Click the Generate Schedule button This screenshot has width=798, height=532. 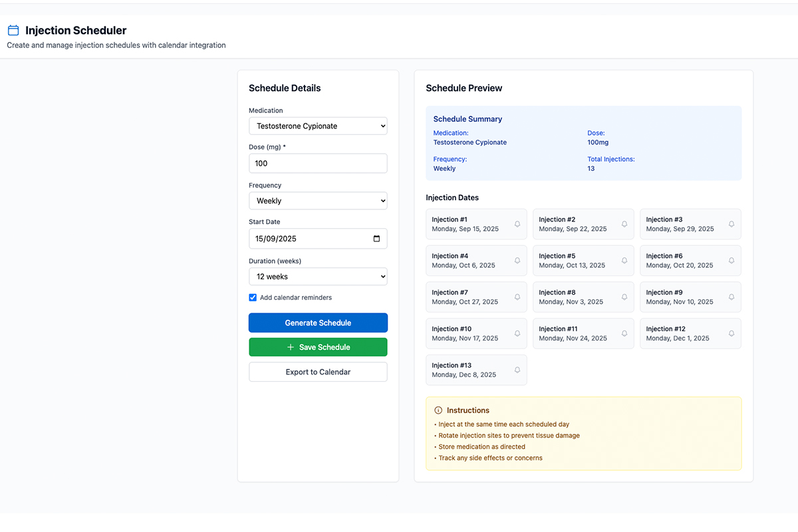tap(318, 323)
